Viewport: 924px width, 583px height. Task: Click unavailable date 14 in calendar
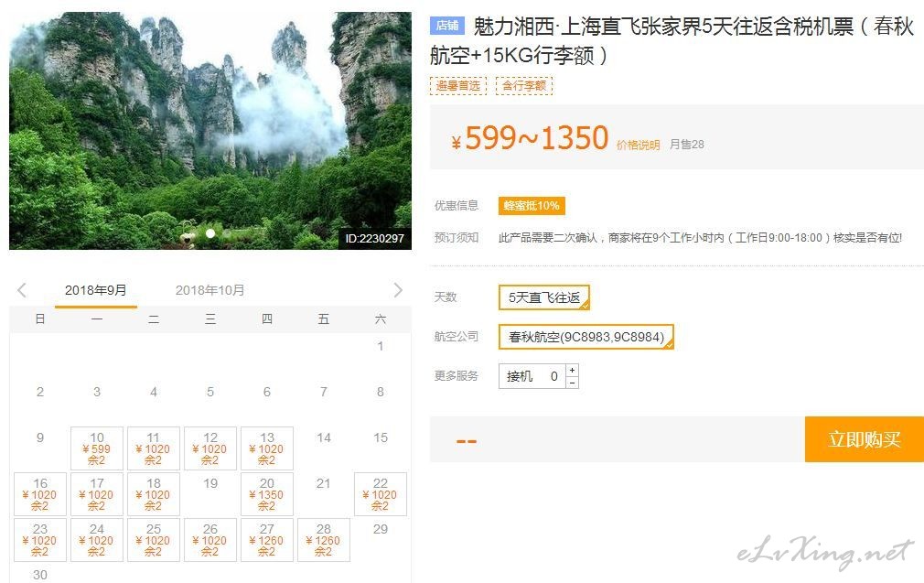[324, 437]
